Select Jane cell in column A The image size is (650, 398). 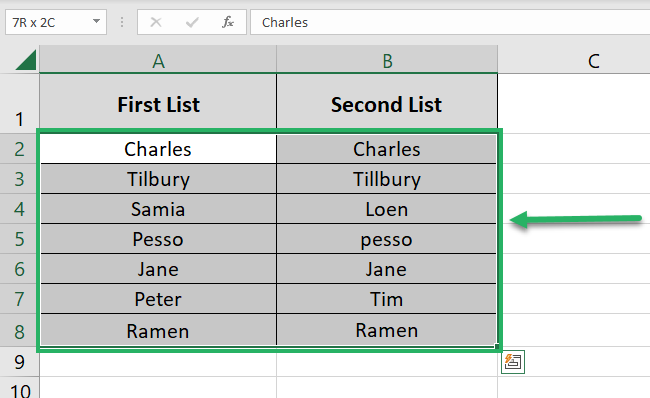point(158,269)
